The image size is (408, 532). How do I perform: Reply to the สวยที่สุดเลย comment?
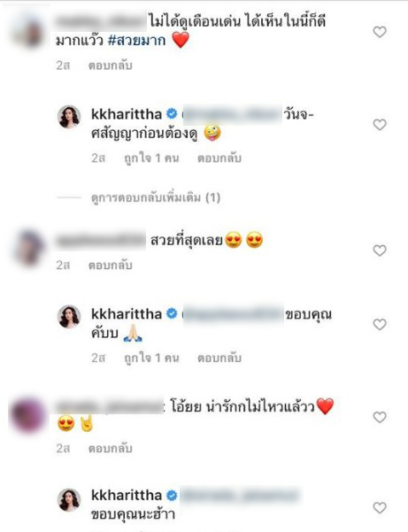tap(111, 265)
